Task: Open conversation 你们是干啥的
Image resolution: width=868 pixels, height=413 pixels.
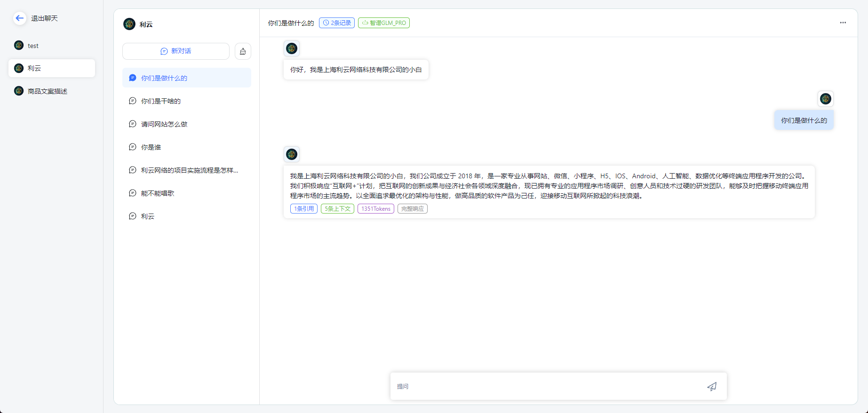Action: click(187, 101)
